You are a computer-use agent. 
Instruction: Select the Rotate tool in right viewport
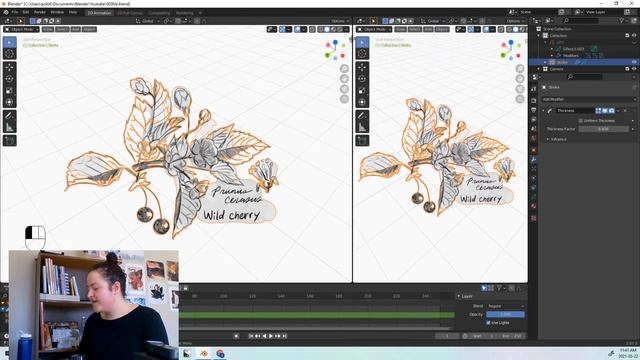coord(362,79)
